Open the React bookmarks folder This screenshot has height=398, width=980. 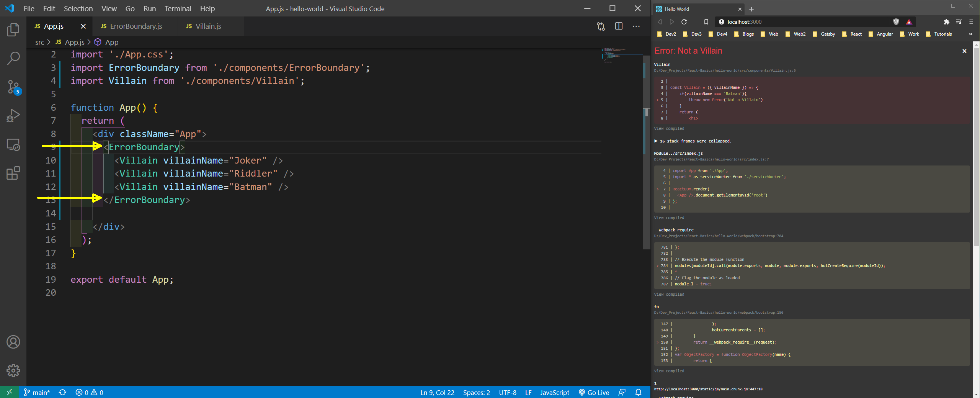pos(852,34)
